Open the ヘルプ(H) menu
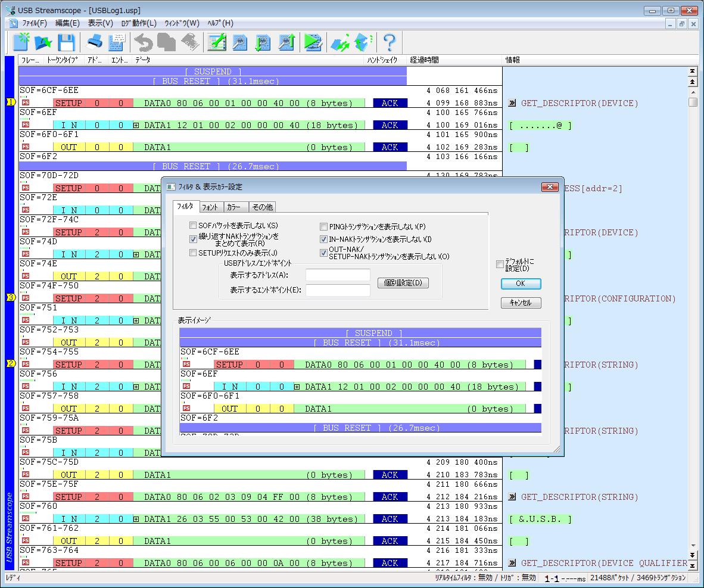The width and height of the screenshot is (704, 588). tap(220, 23)
